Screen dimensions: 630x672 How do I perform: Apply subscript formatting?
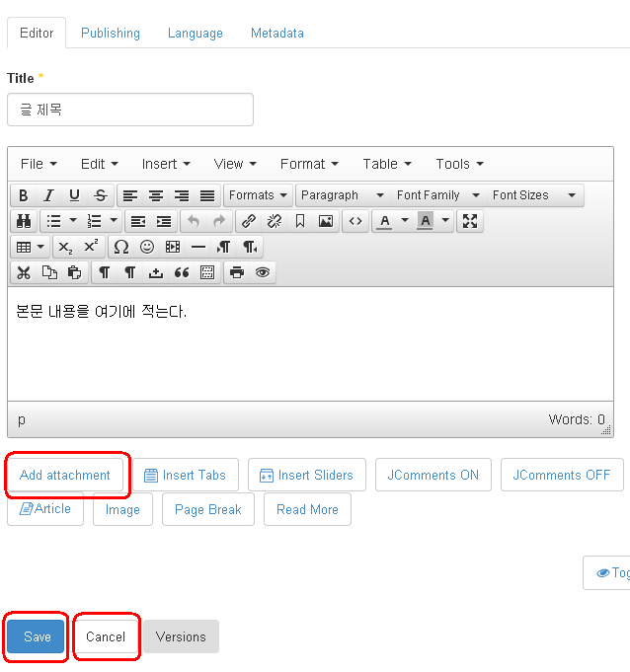point(65,247)
